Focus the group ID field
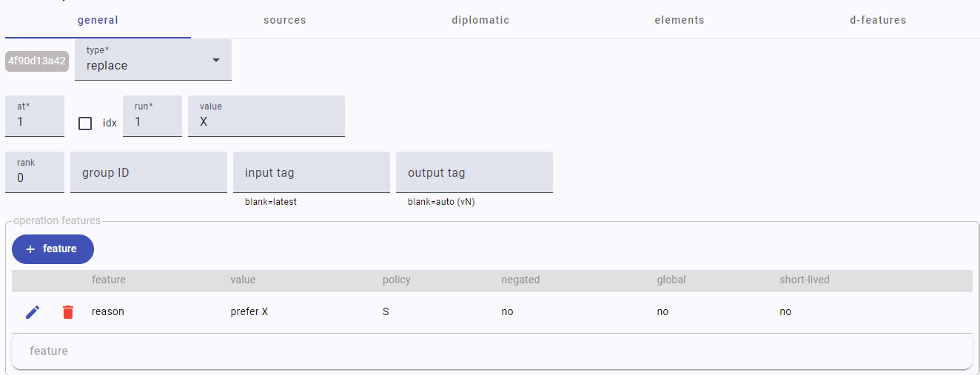This screenshot has height=375, width=980. pos(149,173)
